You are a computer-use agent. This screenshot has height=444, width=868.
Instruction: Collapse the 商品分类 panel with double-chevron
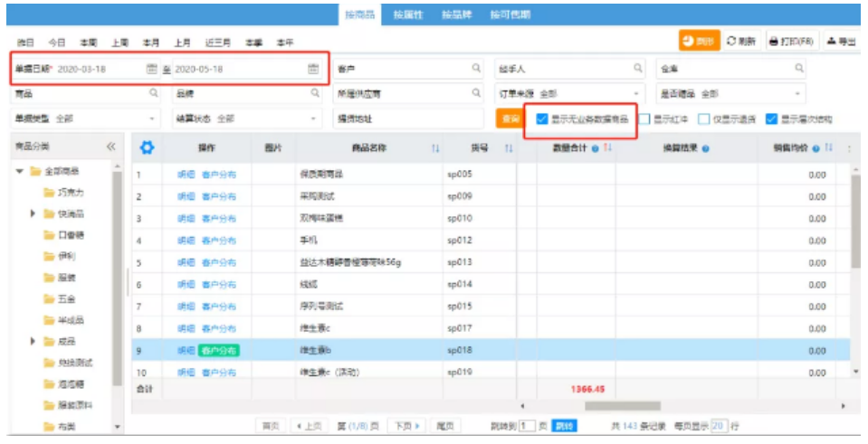(x=111, y=146)
